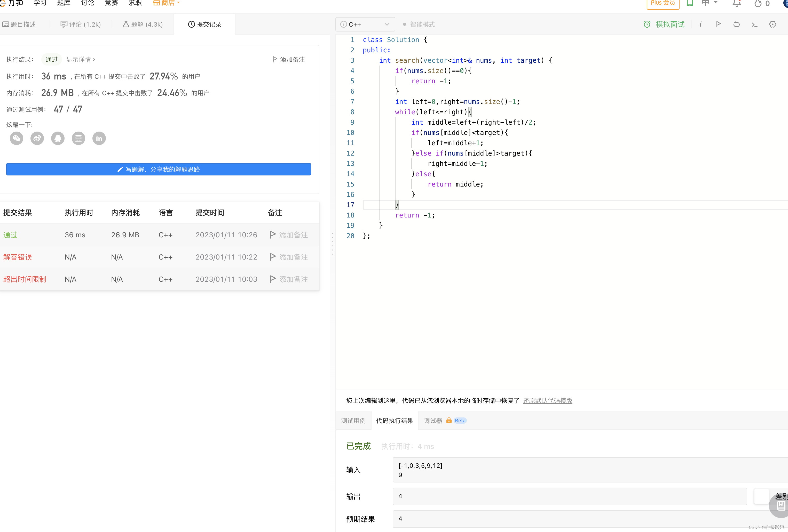Switch to the 题解 solutions tab

[x=143, y=25]
